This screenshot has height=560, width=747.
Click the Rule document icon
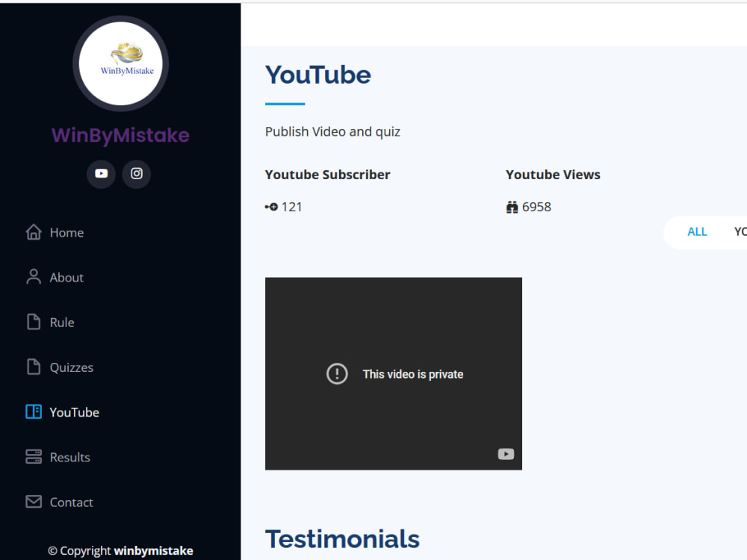click(x=34, y=322)
